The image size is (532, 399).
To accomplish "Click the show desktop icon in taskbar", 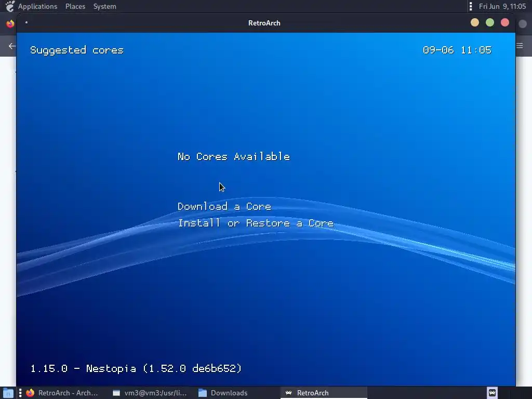I will click(8, 393).
